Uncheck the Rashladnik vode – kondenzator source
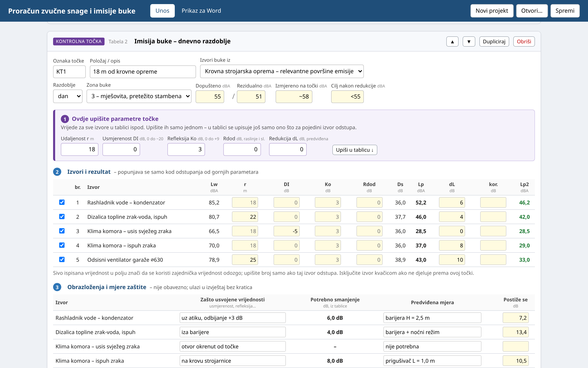This screenshot has height=368, width=588. click(x=62, y=202)
